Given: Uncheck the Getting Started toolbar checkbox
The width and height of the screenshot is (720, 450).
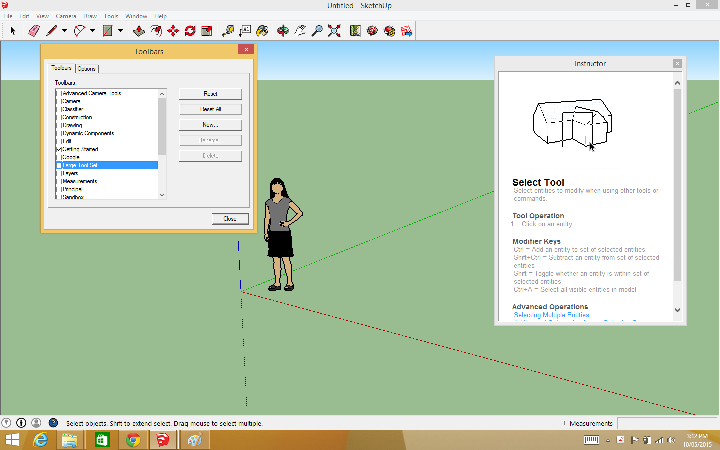Looking at the screenshot, I should click(59, 148).
